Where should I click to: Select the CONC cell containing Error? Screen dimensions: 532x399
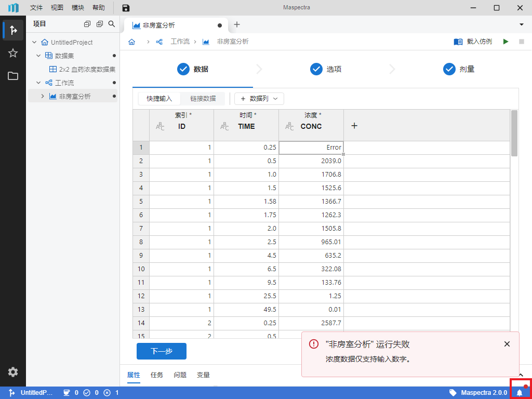311,148
